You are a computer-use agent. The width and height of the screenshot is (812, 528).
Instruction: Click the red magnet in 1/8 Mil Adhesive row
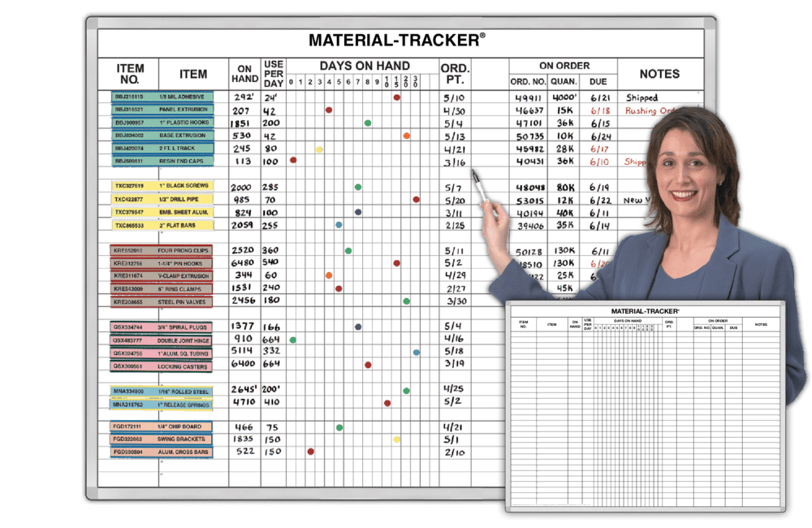396,97
